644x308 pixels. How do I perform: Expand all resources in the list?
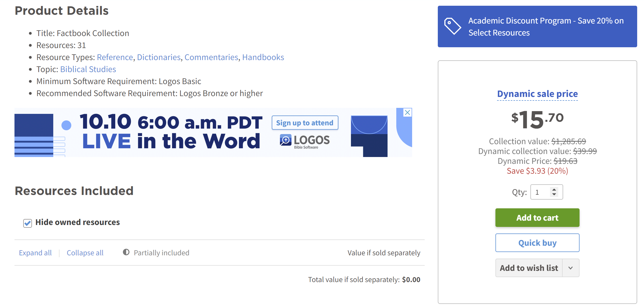pos(35,253)
